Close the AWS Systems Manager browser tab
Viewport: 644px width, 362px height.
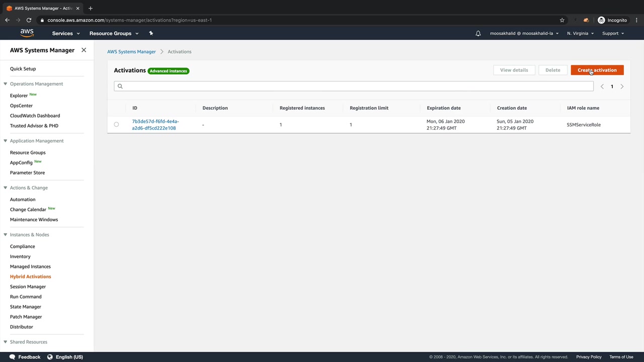pos(77,8)
